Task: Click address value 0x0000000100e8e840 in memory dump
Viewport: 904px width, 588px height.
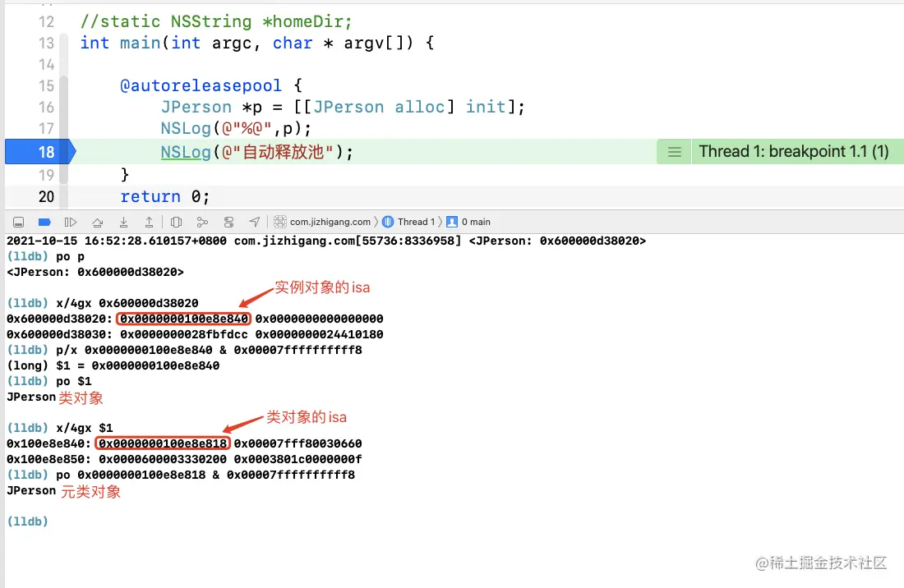Action: click(x=184, y=319)
